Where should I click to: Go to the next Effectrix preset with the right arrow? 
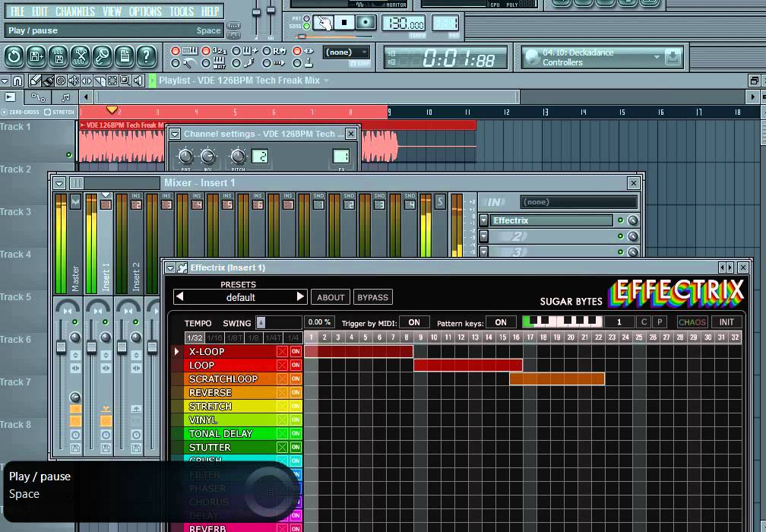[300, 297]
